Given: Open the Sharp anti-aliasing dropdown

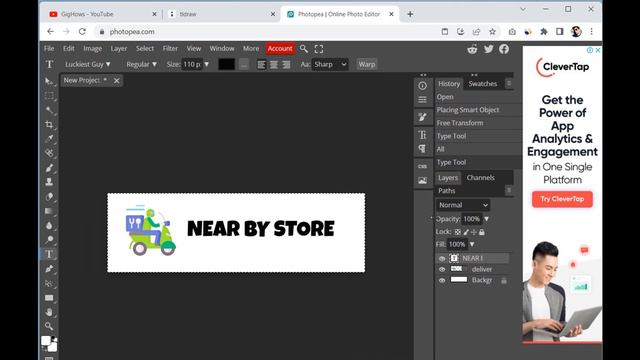Looking at the screenshot, I should pyautogui.click(x=330, y=64).
